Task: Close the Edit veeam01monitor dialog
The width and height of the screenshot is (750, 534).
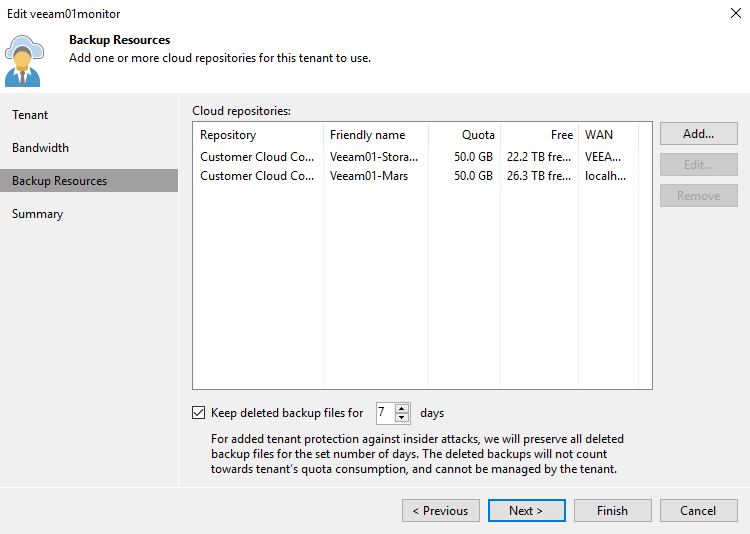Action: tap(736, 13)
